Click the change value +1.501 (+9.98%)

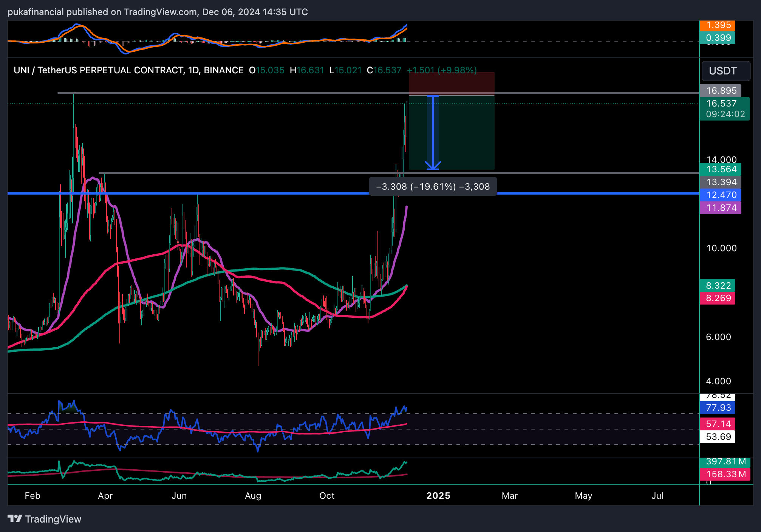click(442, 70)
